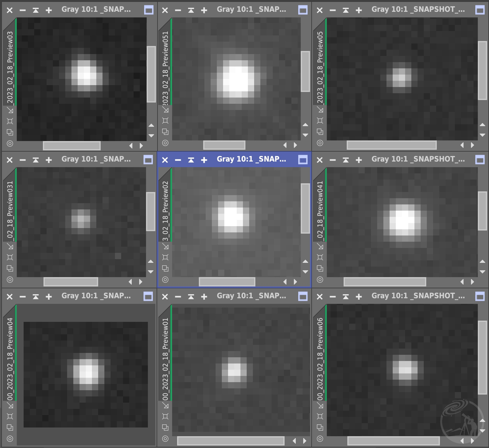Click the frame icon in the Preview02 window
The width and height of the screenshot is (489, 448).
(x=165, y=257)
